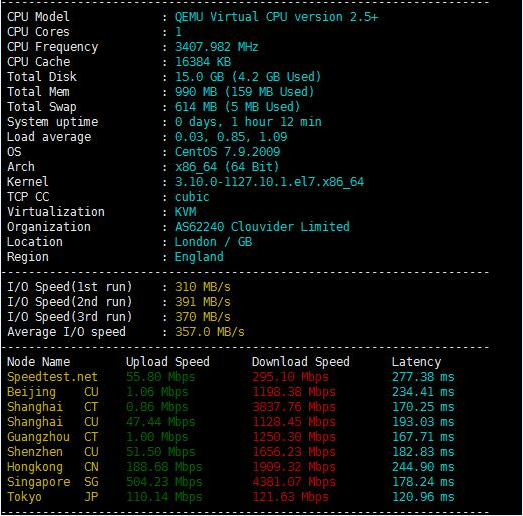Image resolution: width=523 pixels, height=516 pixels.
Task: Click the Tokyo latency 120.96 ms
Action: (423, 497)
